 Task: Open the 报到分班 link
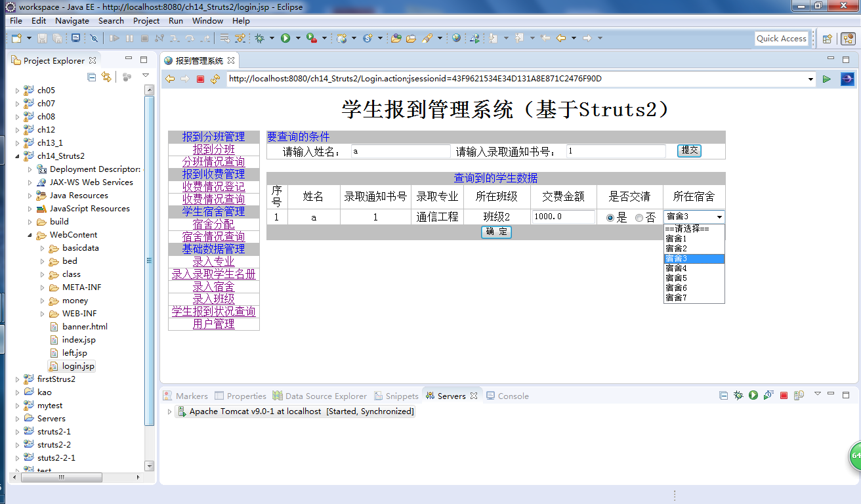[x=213, y=149]
